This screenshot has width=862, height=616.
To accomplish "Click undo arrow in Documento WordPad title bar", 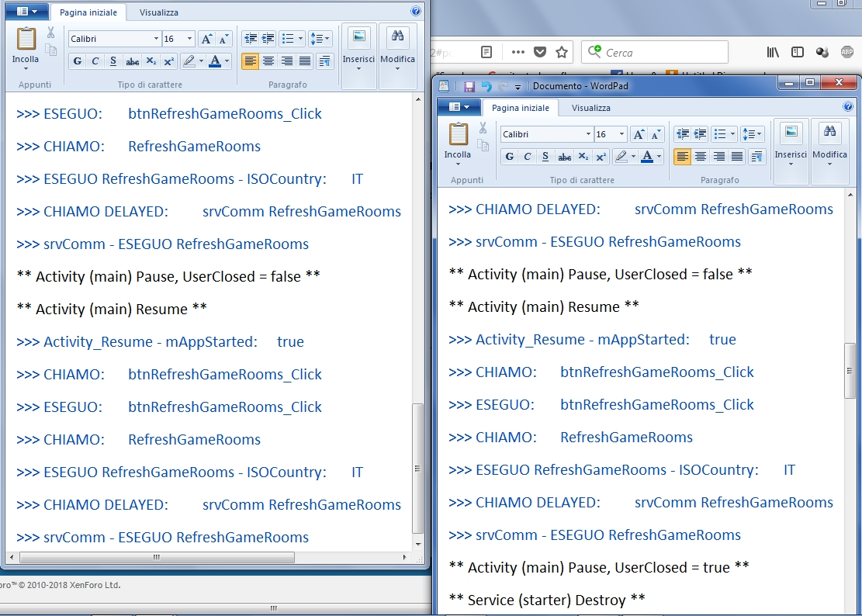I will (x=486, y=86).
